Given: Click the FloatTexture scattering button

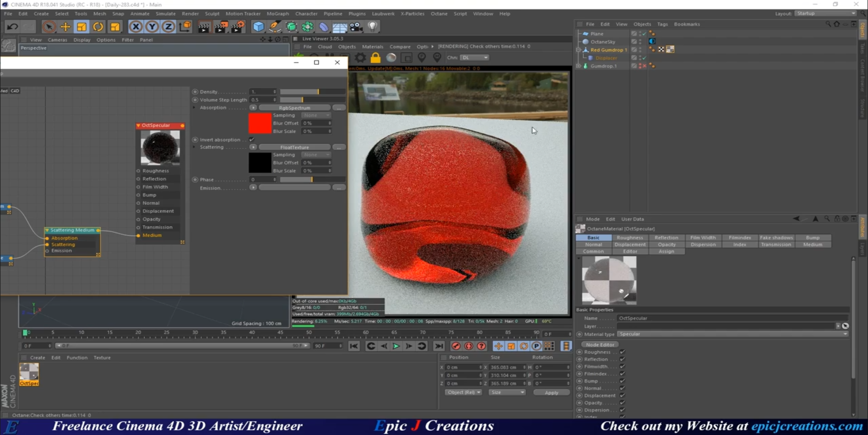Looking at the screenshot, I should tap(294, 147).
